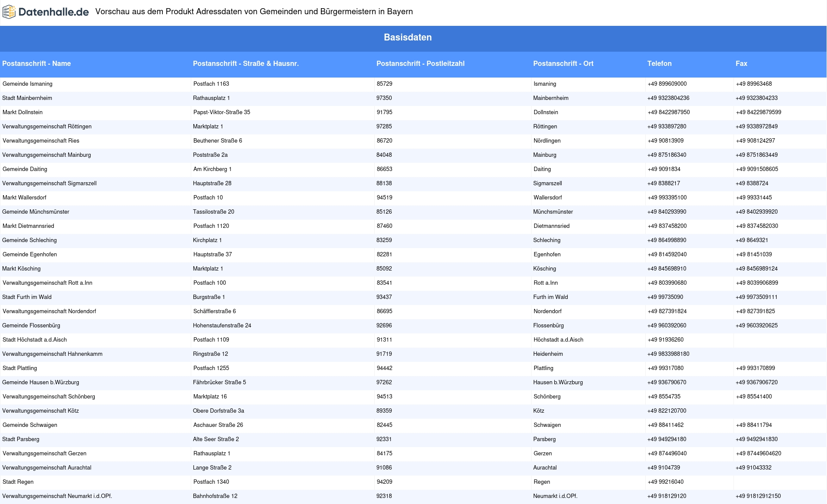Click the Fährbrücker Straße 5 address cell
827x504 pixels.
coord(219,383)
